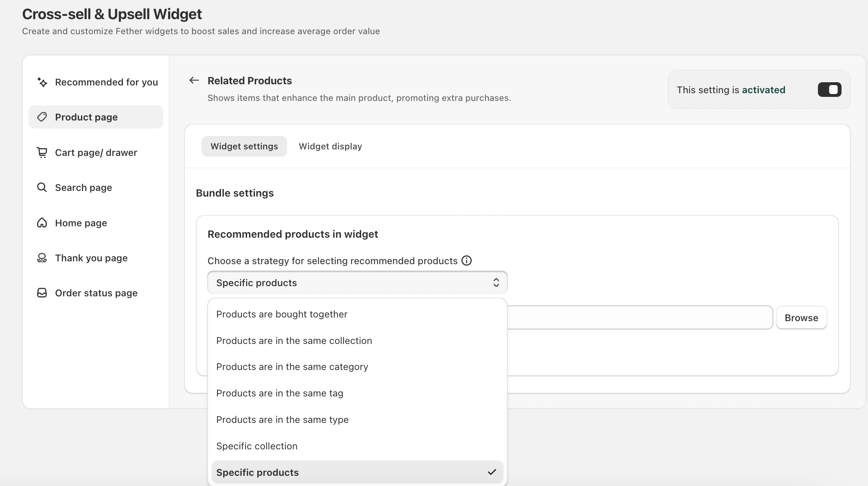
Task: Click the back arrow beside Related Products
Action: pos(194,81)
